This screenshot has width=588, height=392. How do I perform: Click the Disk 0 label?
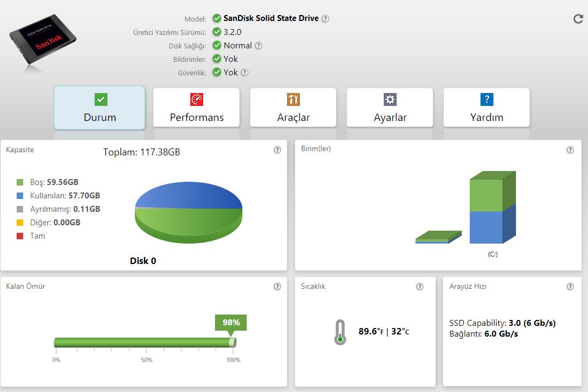pos(143,261)
